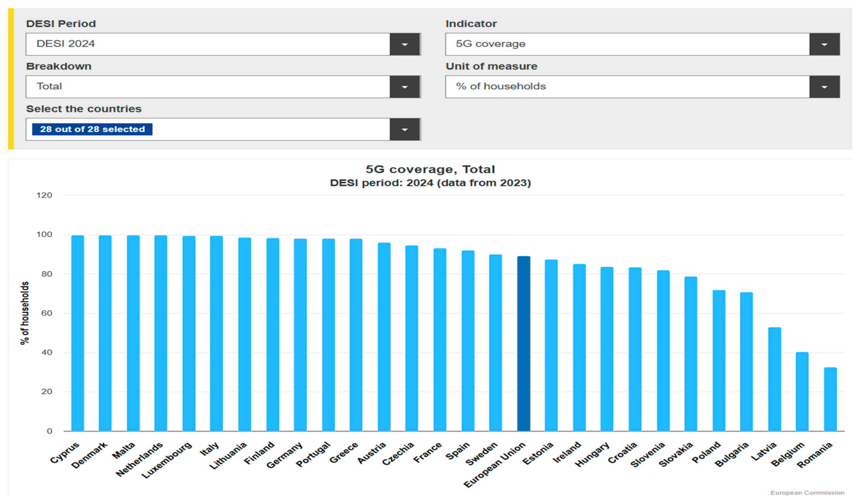Open DESI Period dropdown arrow
860x504 pixels.
(x=405, y=44)
